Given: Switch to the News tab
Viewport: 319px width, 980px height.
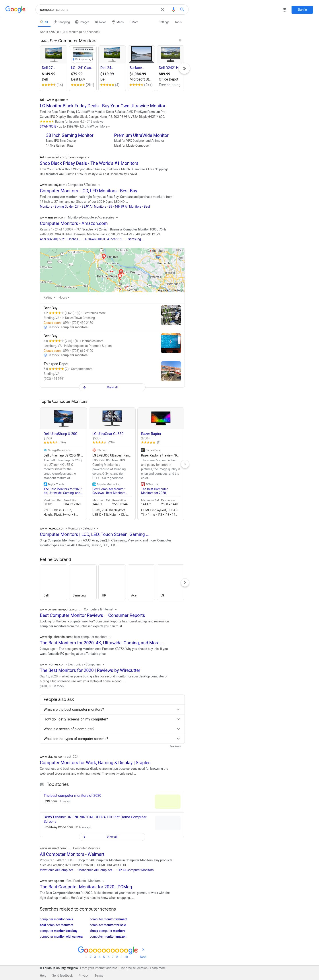Looking at the screenshot, I should [101, 22].
